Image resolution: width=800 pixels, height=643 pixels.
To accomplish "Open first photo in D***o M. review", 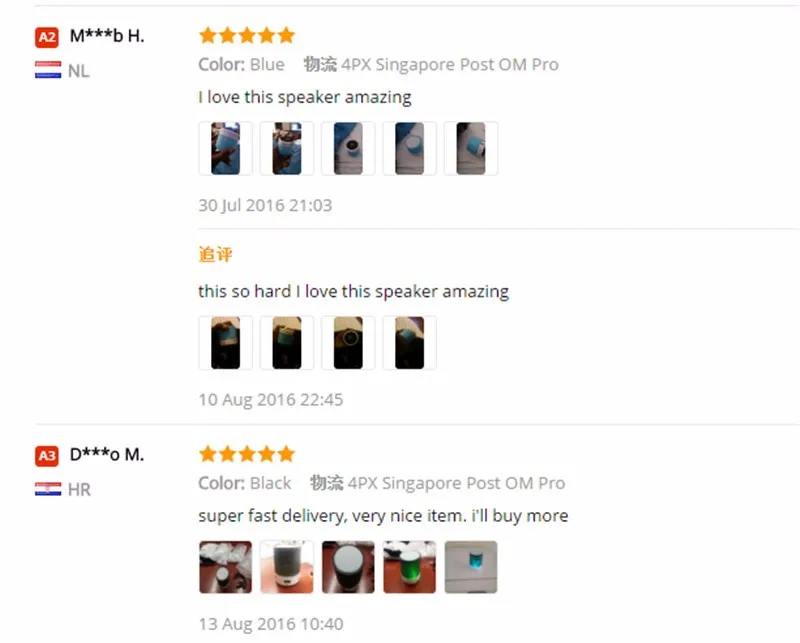I will (x=226, y=567).
